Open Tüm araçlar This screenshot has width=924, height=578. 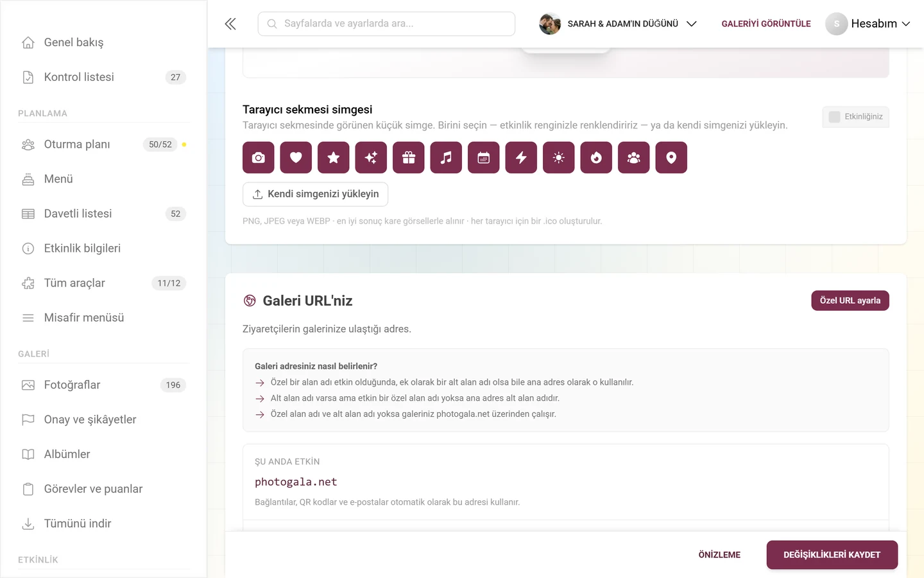pos(103,283)
